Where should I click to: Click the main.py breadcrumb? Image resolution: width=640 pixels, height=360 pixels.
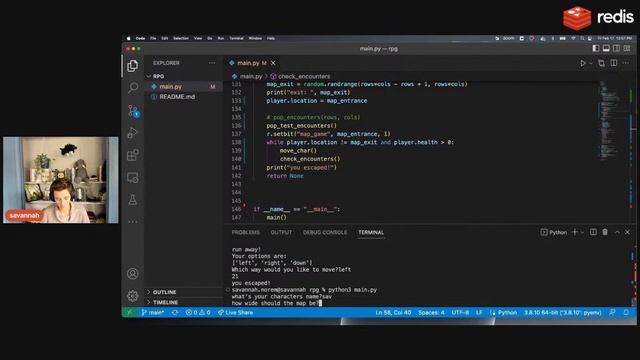(247, 76)
